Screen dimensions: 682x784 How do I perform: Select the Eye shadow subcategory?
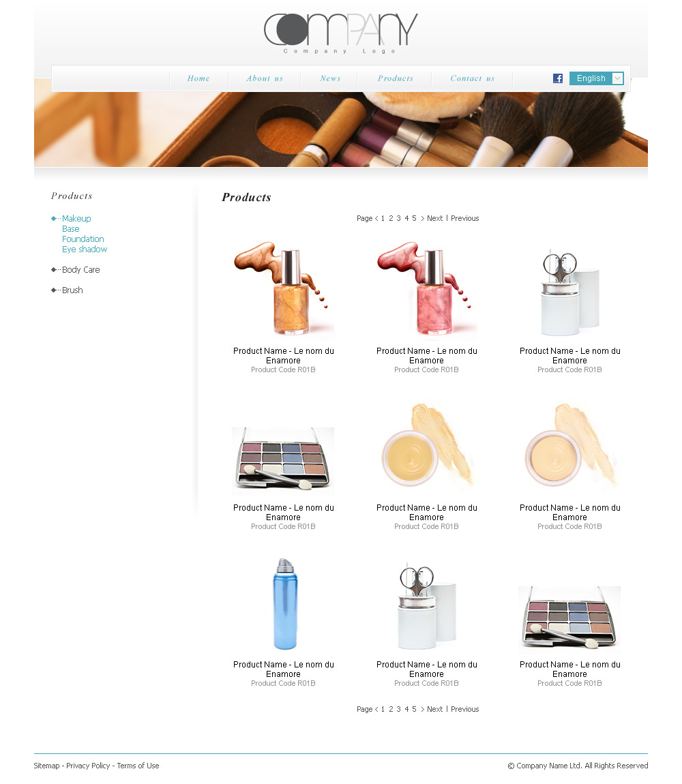click(85, 250)
